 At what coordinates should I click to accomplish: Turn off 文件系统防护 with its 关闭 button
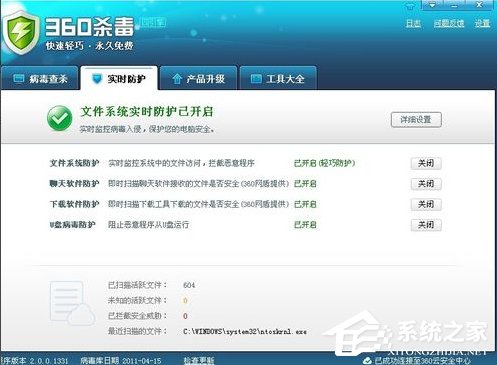(x=426, y=163)
